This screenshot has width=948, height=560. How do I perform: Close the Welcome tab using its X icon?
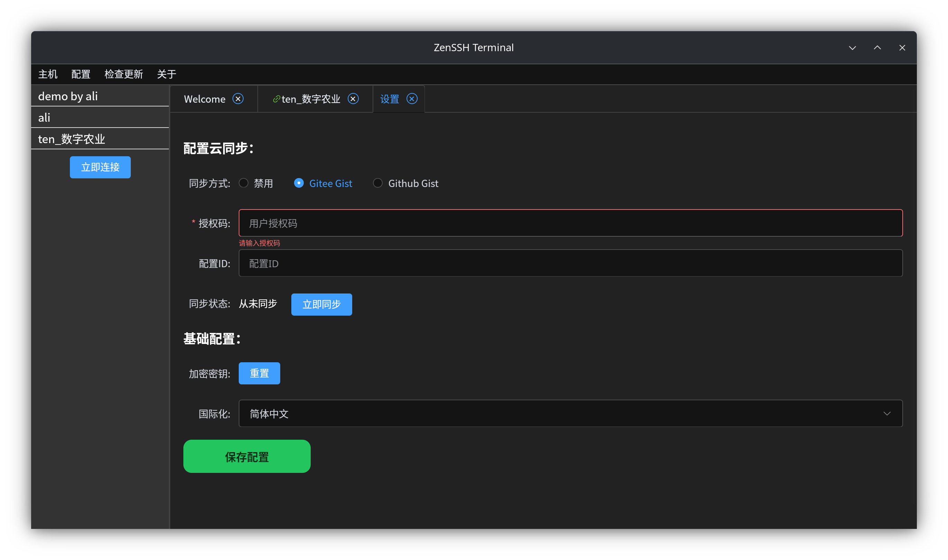point(238,99)
